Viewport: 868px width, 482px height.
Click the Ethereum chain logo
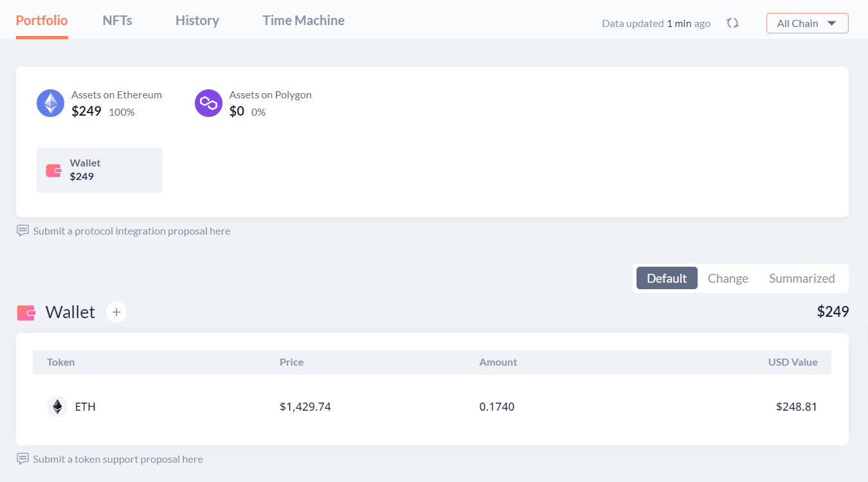click(50, 103)
